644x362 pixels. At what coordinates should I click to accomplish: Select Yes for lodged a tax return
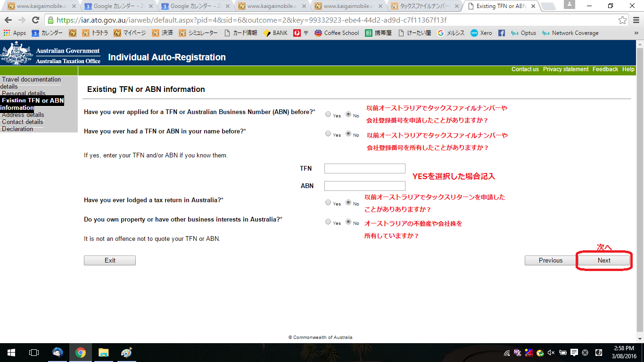coord(328,203)
